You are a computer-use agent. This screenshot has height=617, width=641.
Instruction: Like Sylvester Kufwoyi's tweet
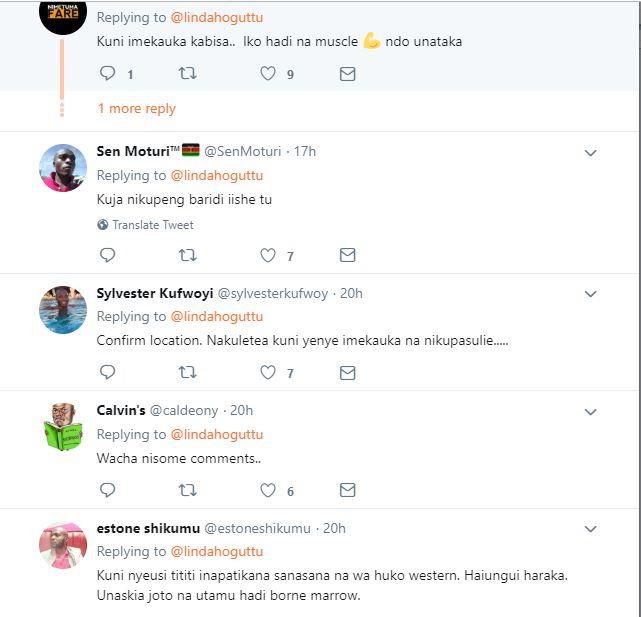pyautogui.click(x=268, y=372)
